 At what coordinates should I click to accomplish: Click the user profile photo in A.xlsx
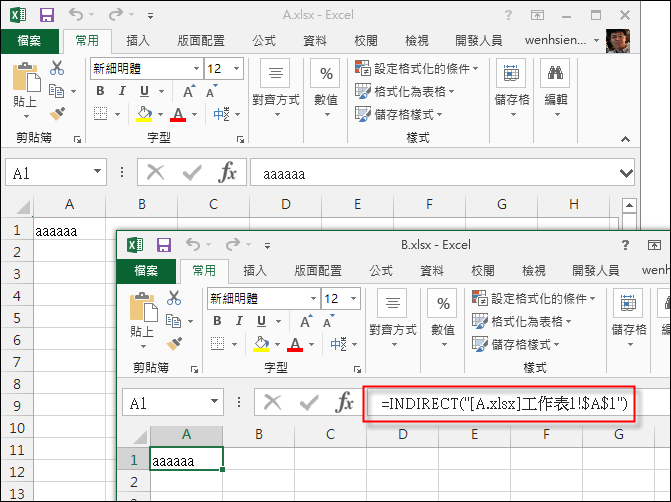click(x=618, y=41)
